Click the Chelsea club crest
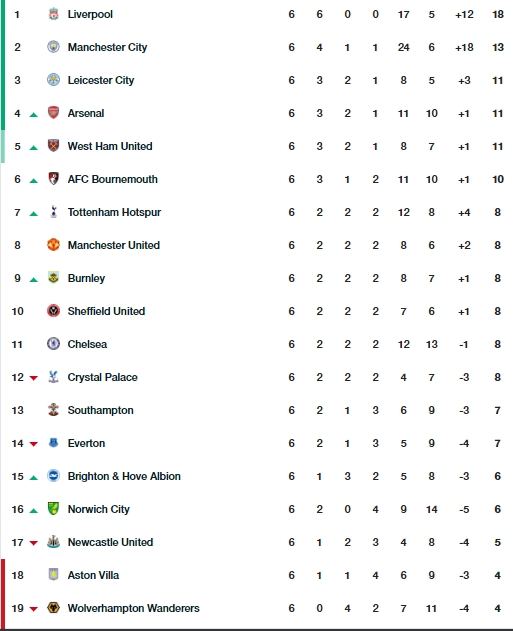The image size is (513, 631). [54, 344]
